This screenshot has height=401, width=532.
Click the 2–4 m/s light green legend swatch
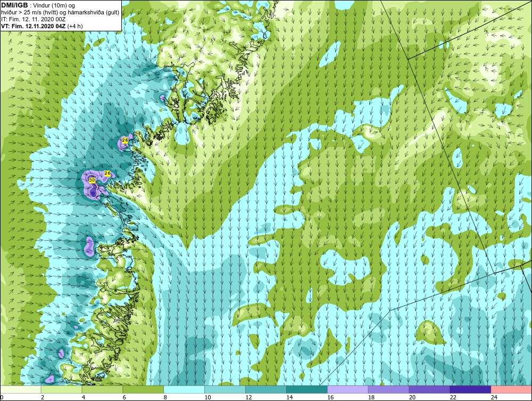(x=61, y=389)
